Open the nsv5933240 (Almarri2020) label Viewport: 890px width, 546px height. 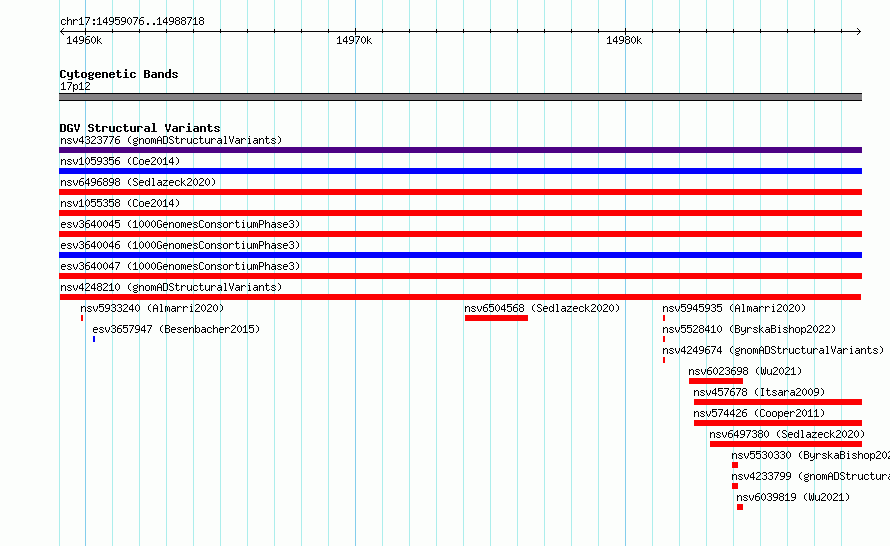click(x=152, y=308)
